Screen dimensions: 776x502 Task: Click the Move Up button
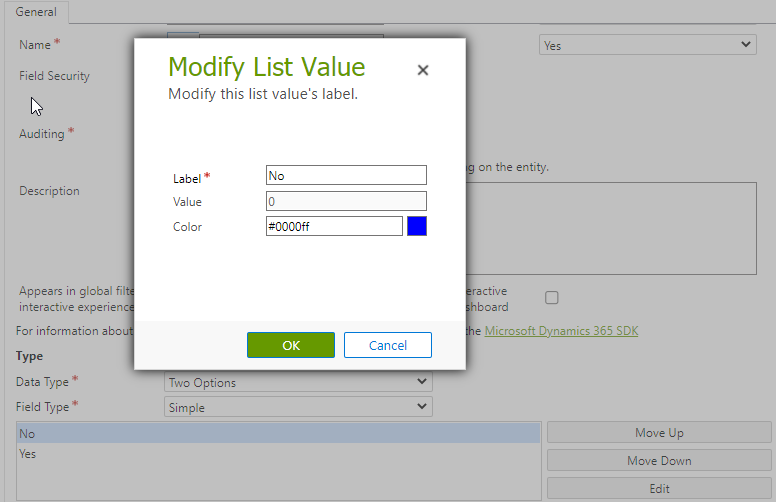[x=659, y=433]
